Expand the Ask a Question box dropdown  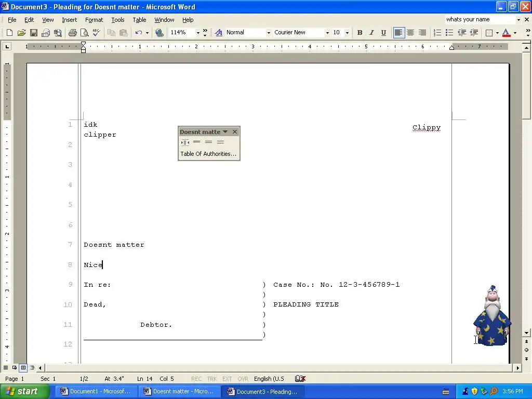click(x=518, y=20)
